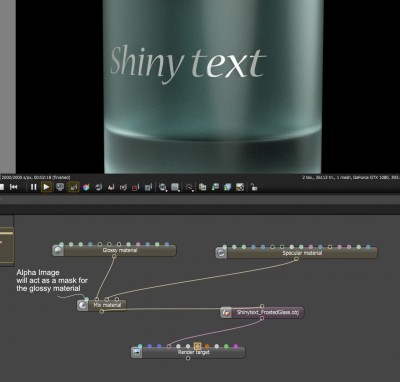Click the export render passes icon

tap(227, 187)
